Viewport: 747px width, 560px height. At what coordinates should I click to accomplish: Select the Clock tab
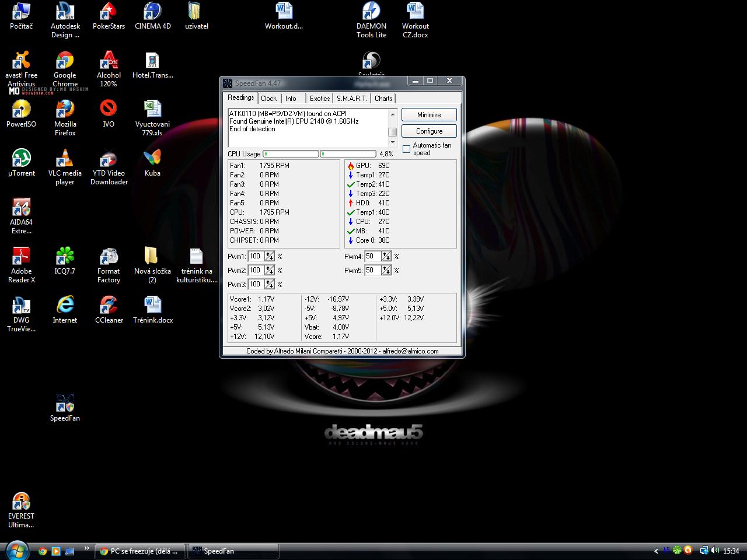click(x=268, y=99)
